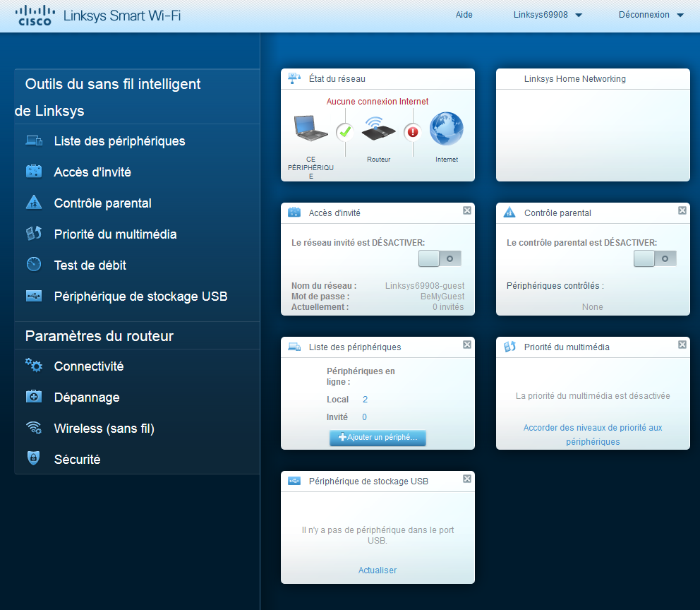Expand the Déconnexion dropdown menu
This screenshot has height=610, width=700.
click(x=651, y=15)
